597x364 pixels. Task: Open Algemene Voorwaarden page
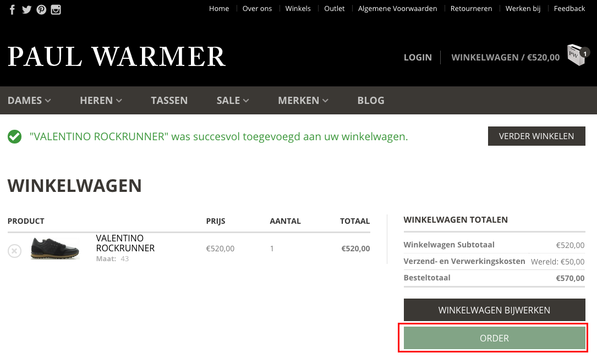(x=397, y=8)
